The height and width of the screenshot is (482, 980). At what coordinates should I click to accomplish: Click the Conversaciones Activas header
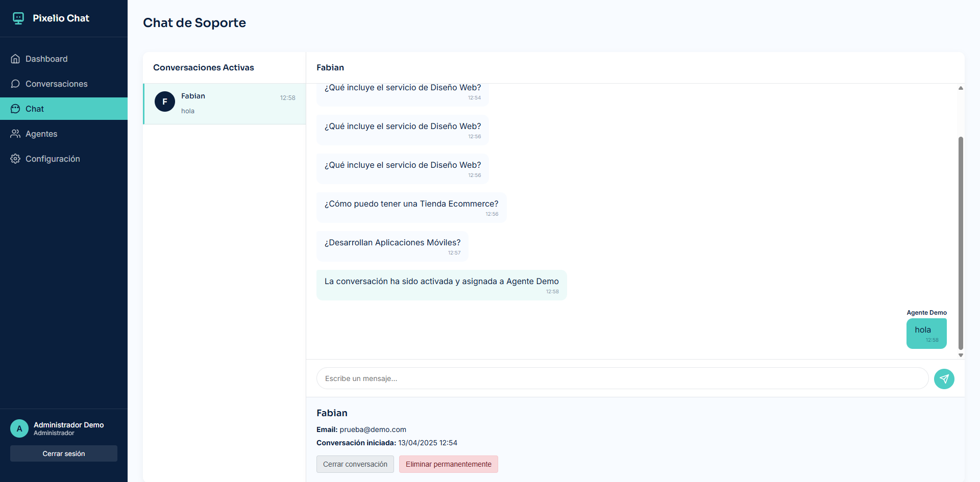[204, 67]
